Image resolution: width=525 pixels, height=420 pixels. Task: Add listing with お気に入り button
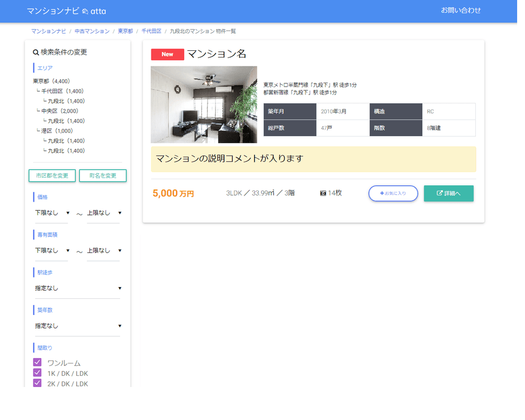pos(393,193)
